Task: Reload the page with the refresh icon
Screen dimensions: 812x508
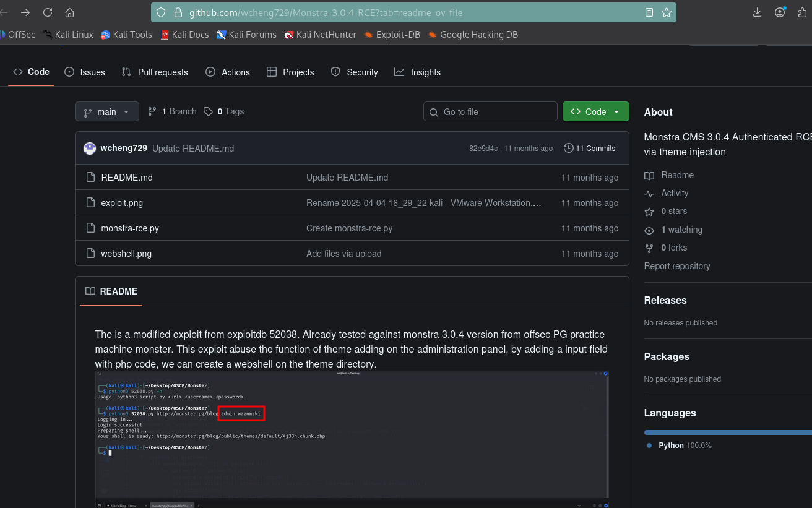Action: pos(48,12)
